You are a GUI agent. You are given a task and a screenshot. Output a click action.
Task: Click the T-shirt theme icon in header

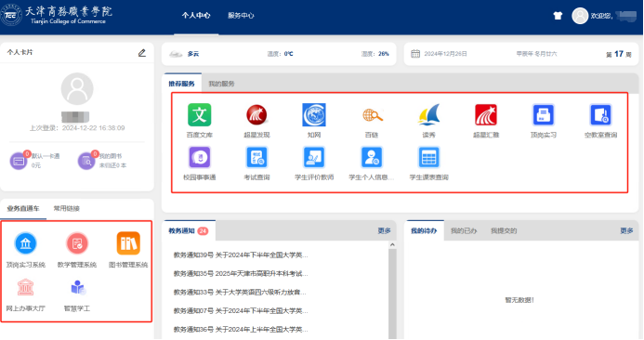558,16
